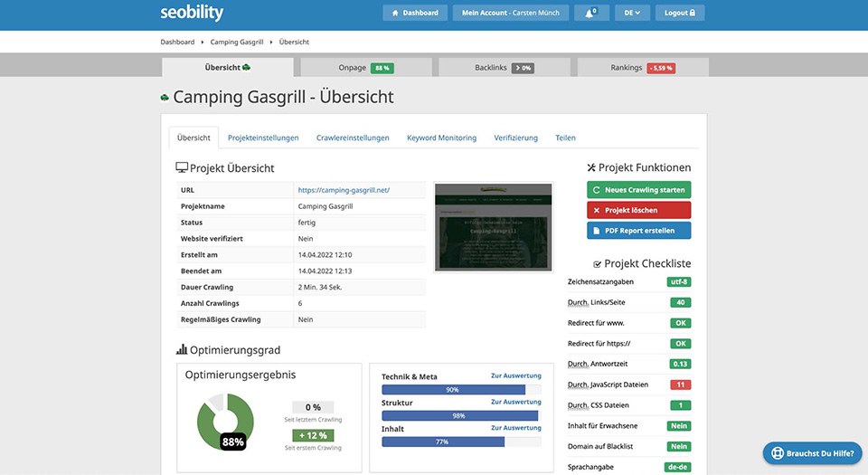This screenshot has width=868, height=475.
Task: Click OK badge for Redirect für www.
Action: pyautogui.click(x=680, y=323)
